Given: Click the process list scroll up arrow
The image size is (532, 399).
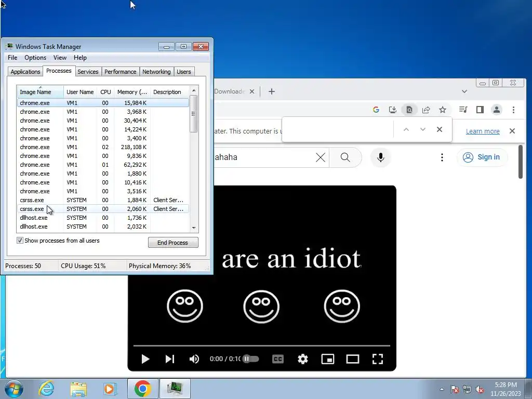Looking at the screenshot, I should click(x=194, y=90).
